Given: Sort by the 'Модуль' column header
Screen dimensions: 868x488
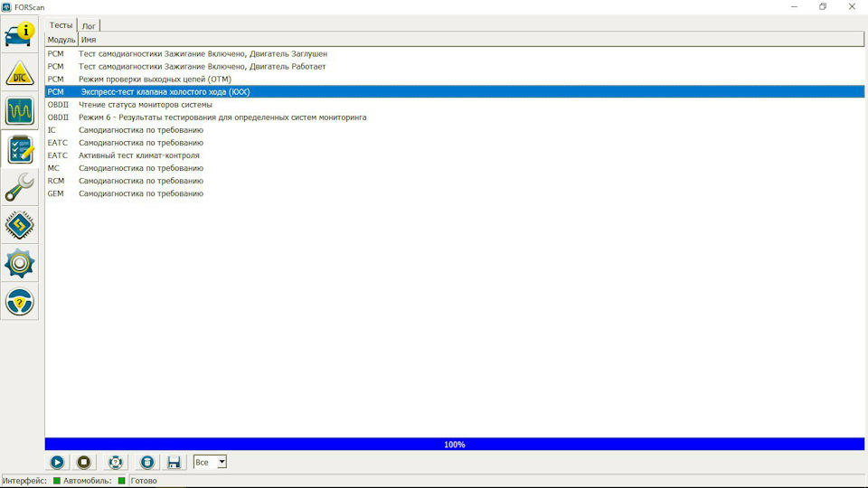Looking at the screenshot, I should pyautogui.click(x=61, y=40).
